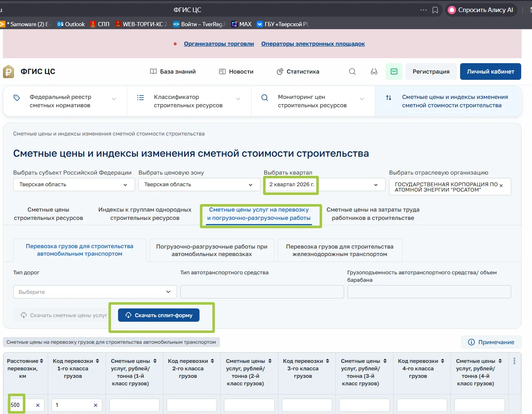Screen dimensions: 532x414
Task: Open the ГБУ «Тверской РЦ bookmark
Action: (x=282, y=24)
